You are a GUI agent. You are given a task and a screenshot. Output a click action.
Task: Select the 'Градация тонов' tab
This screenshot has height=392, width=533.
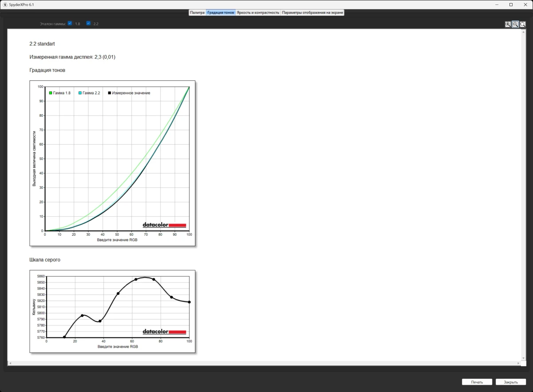pyautogui.click(x=221, y=12)
